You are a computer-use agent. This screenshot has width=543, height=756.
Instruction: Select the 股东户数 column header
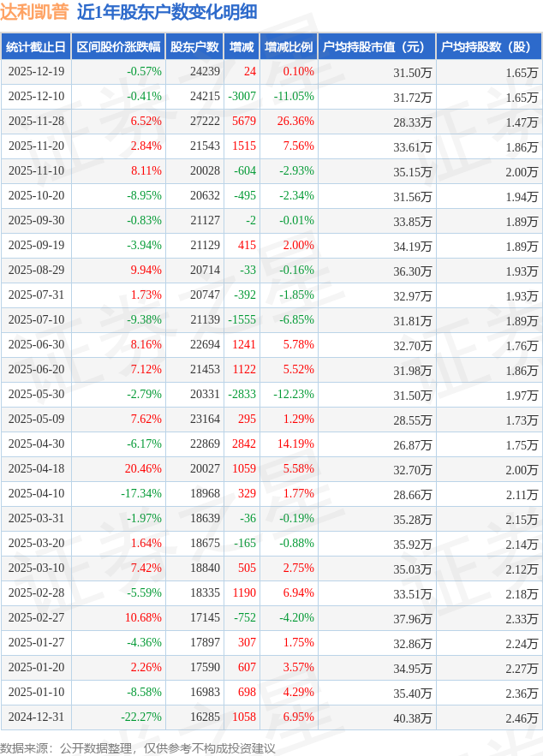(194, 47)
